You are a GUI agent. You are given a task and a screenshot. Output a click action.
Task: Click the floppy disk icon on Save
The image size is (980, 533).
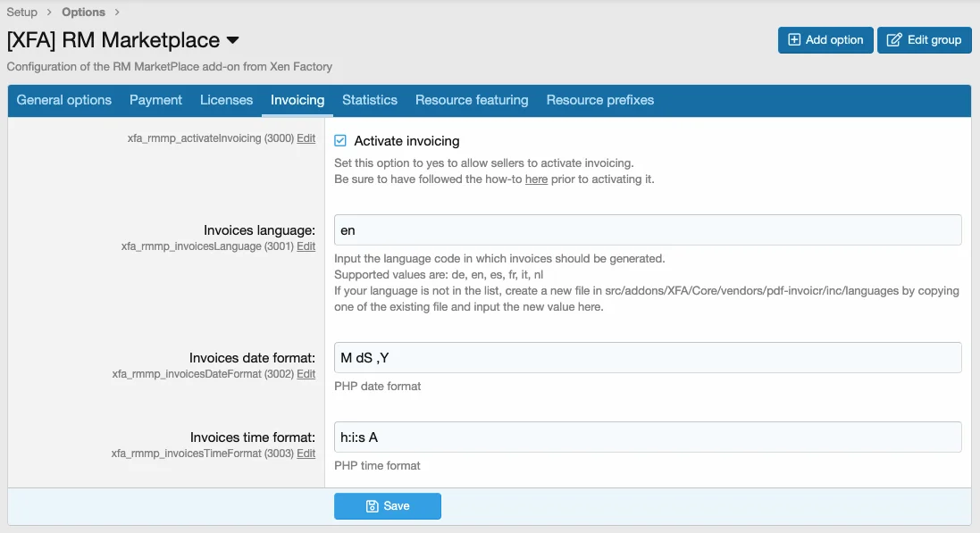[x=373, y=506]
